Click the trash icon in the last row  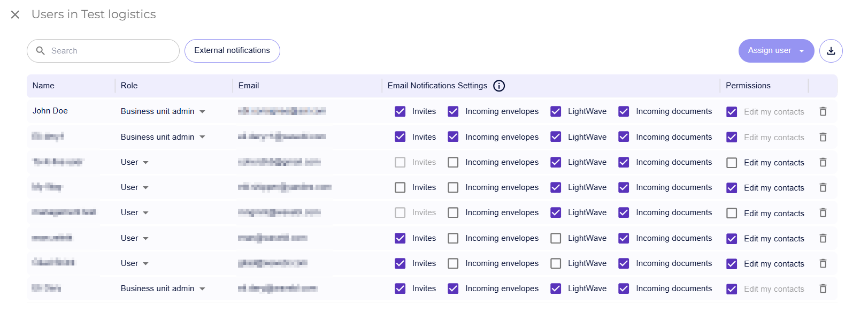(823, 288)
